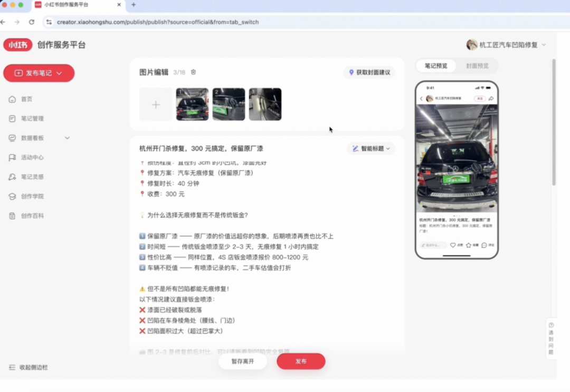
Task: Click the 小红书 logo top left
Action: coord(18,44)
